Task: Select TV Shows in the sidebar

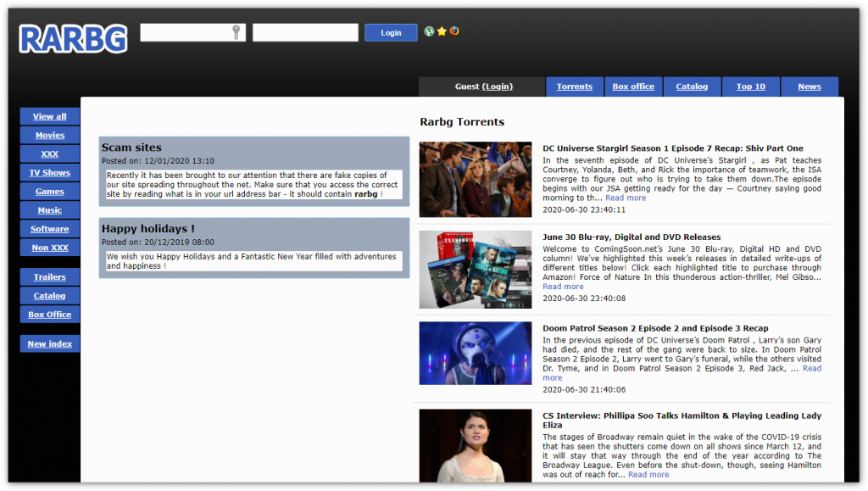Action: tap(50, 173)
